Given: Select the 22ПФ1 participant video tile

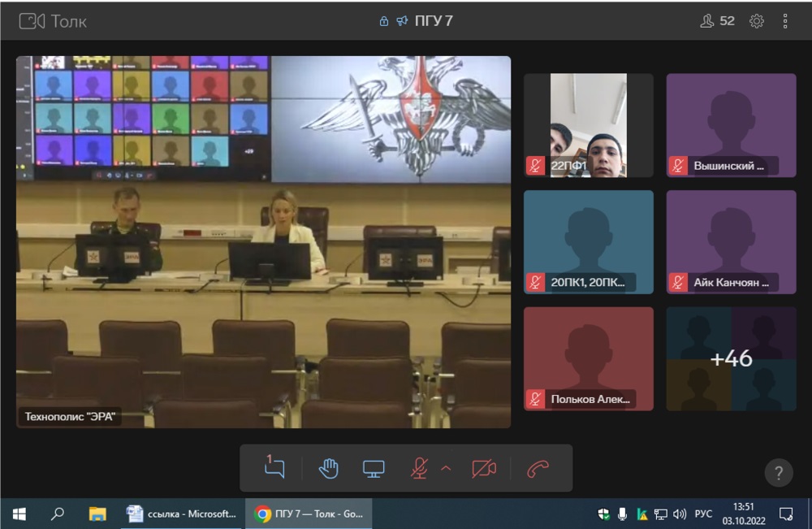Looking at the screenshot, I should 588,125.
